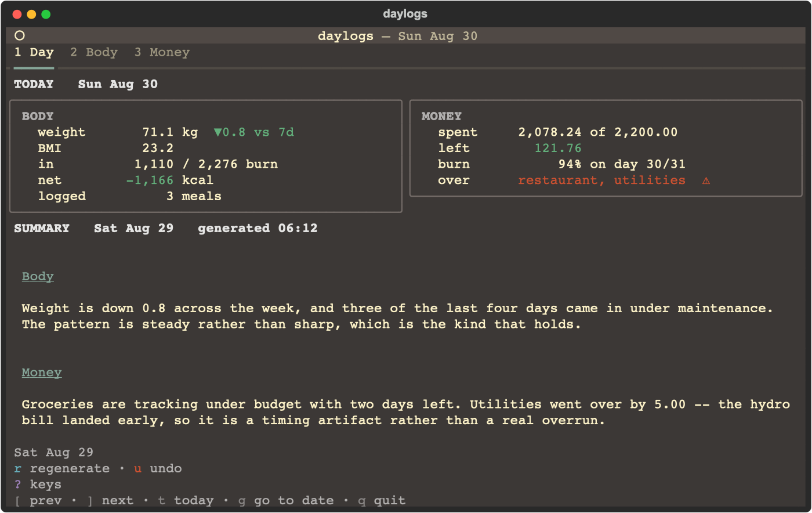Click the circle icon in the header bar

[19, 35]
